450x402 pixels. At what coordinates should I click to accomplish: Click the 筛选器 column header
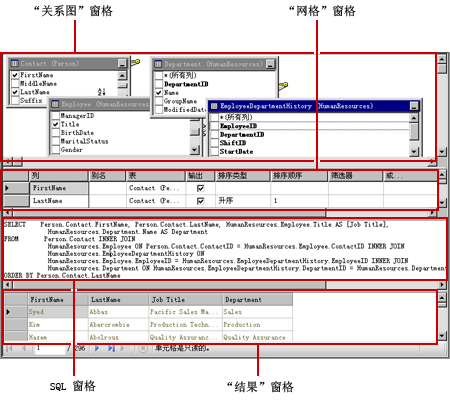(x=355, y=176)
